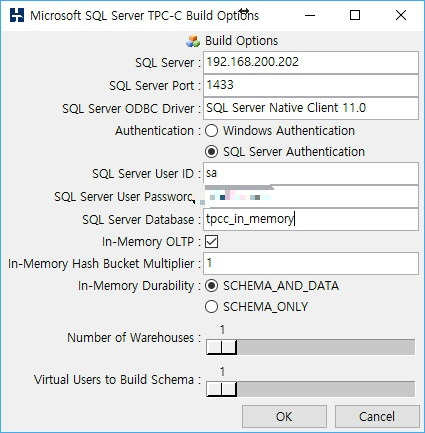Image resolution: width=425 pixels, height=433 pixels.
Task: Click the SQL Server address field
Action: click(x=311, y=62)
